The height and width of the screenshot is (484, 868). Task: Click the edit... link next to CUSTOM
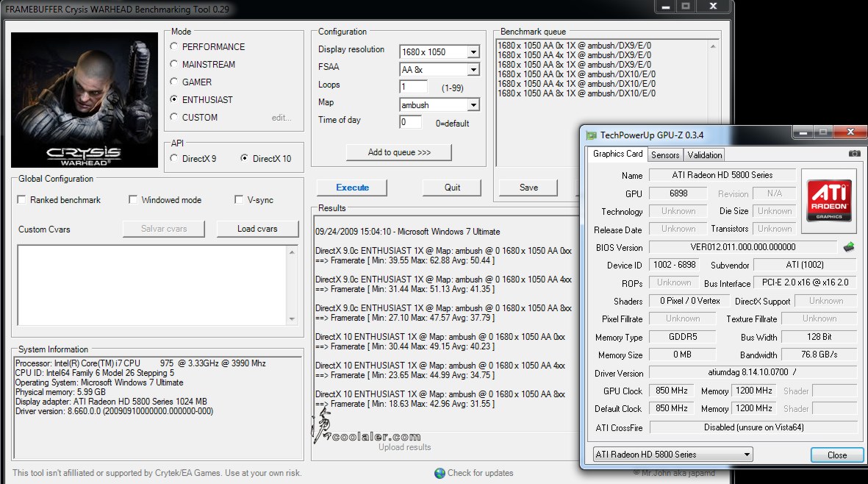281,118
